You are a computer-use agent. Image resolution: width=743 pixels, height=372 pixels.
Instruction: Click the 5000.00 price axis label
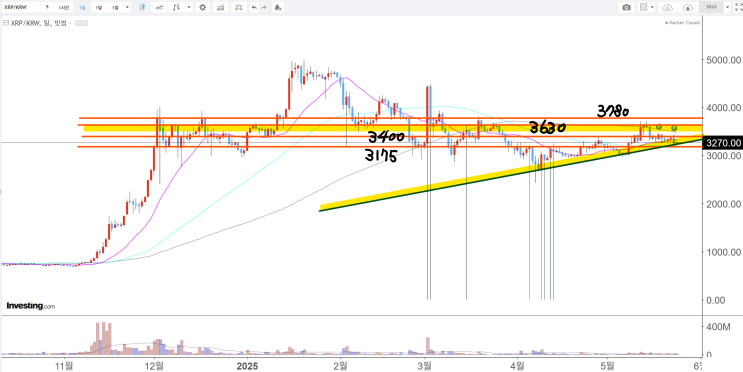pyautogui.click(x=723, y=61)
